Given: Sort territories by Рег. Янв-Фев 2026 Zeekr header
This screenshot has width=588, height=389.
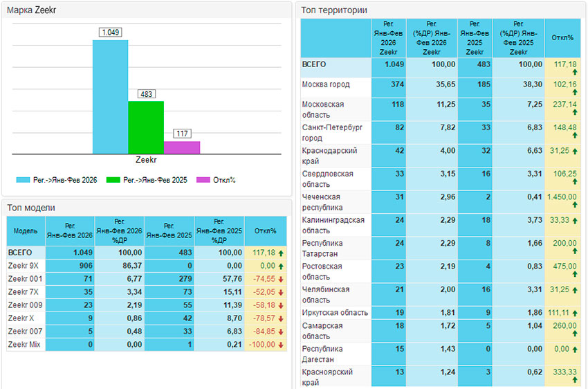Looking at the screenshot, I should click(x=389, y=37).
